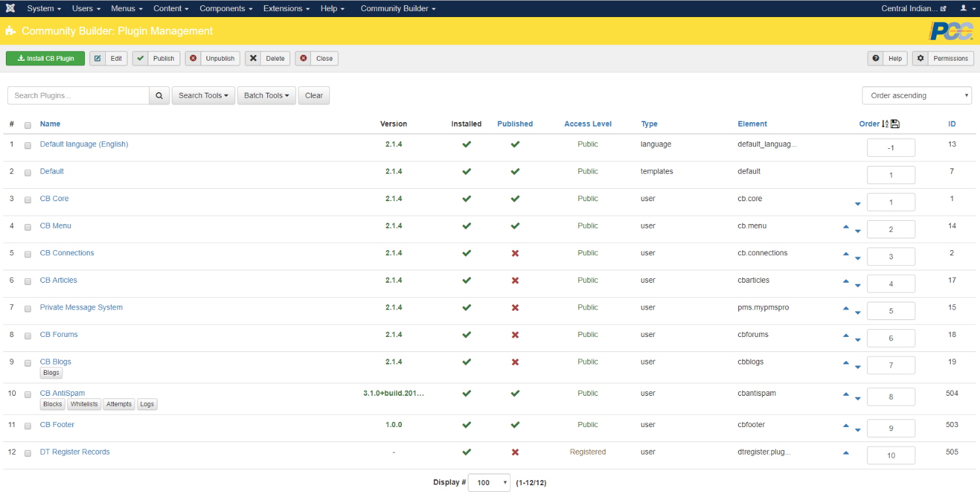Check the CB Connections row checkbox
Screen dimensions: 980x497
[27, 255]
